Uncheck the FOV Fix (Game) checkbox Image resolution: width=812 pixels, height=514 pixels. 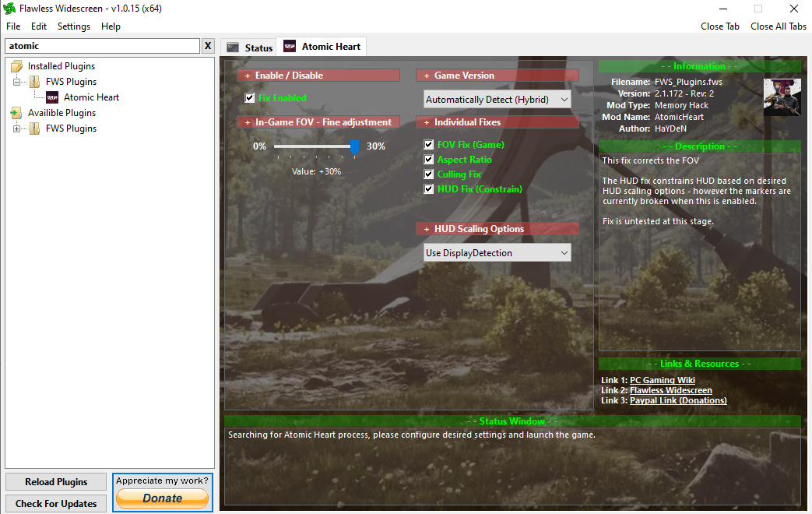pyautogui.click(x=429, y=145)
